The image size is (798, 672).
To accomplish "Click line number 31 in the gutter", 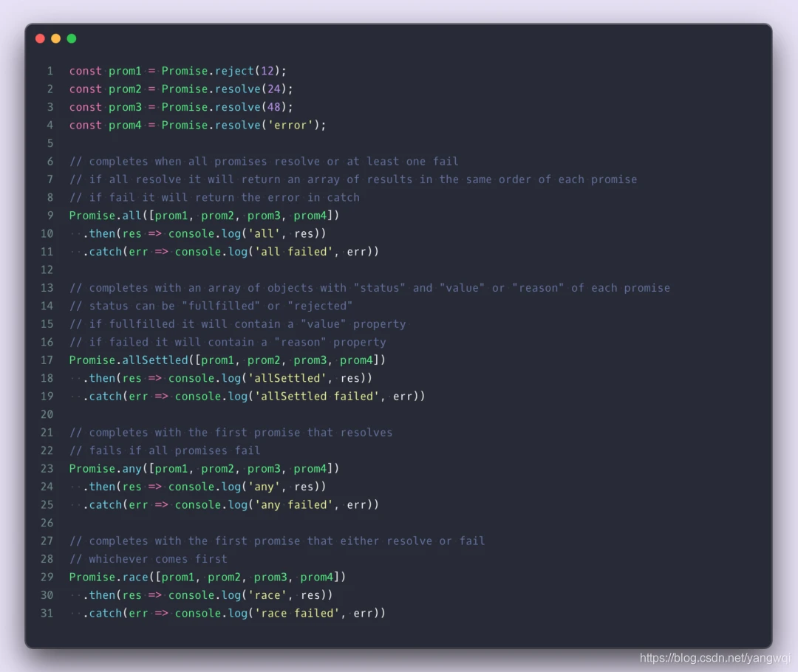I will coord(47,613).
